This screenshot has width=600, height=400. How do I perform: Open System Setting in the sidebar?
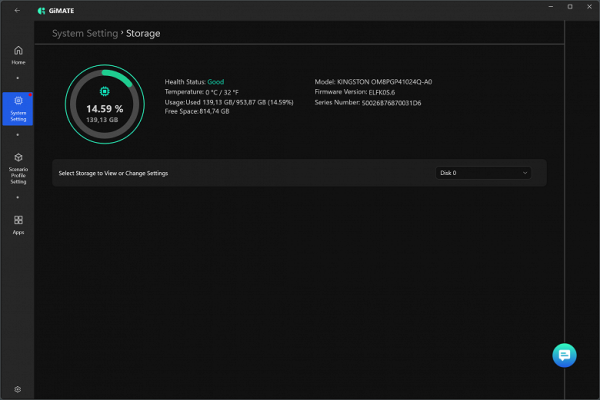[x=18, y=108]
